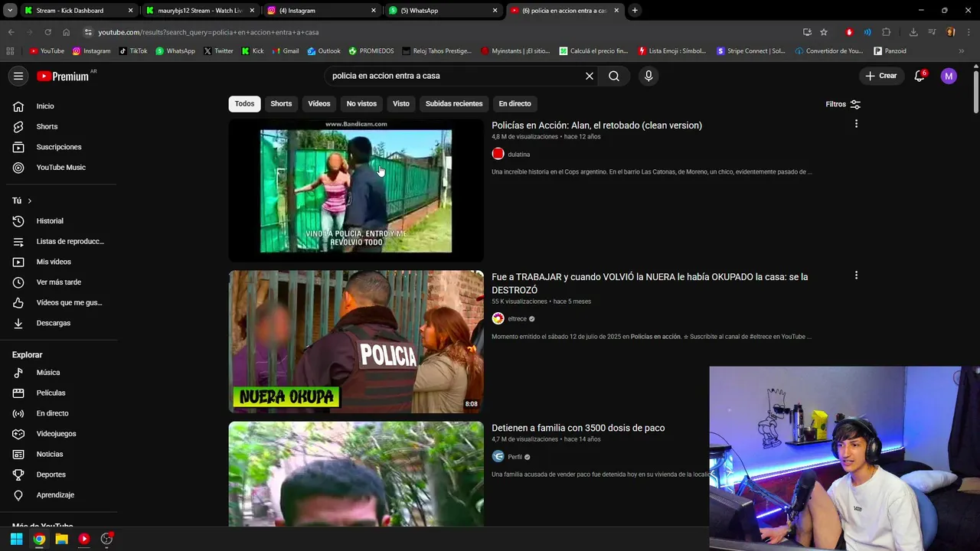Switch to the Instagram browser tab
The height and width of the screenshot is (551, 980).
(321, 11)
